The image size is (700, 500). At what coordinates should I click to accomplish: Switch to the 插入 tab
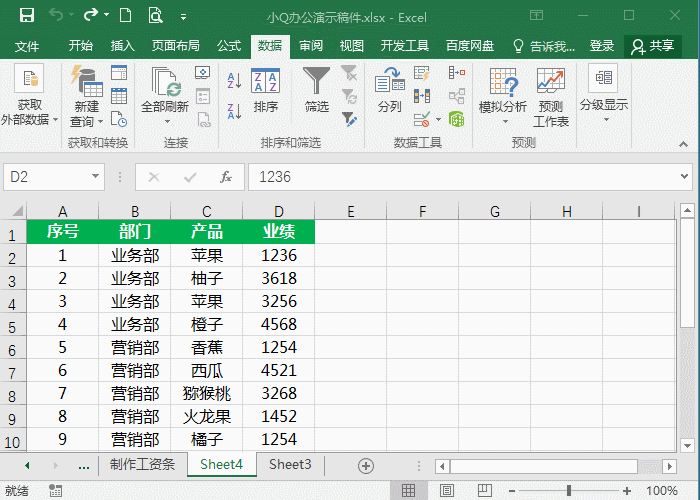(122, 46)
